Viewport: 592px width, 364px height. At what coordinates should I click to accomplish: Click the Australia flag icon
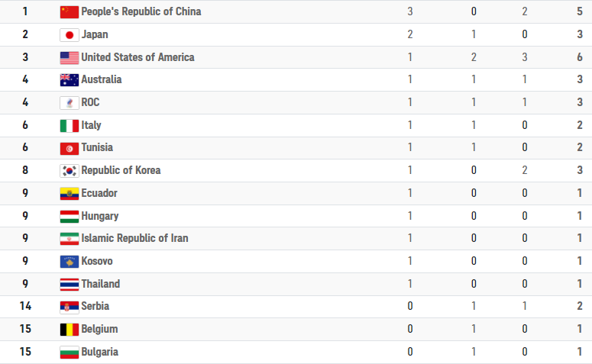[70, 80]
